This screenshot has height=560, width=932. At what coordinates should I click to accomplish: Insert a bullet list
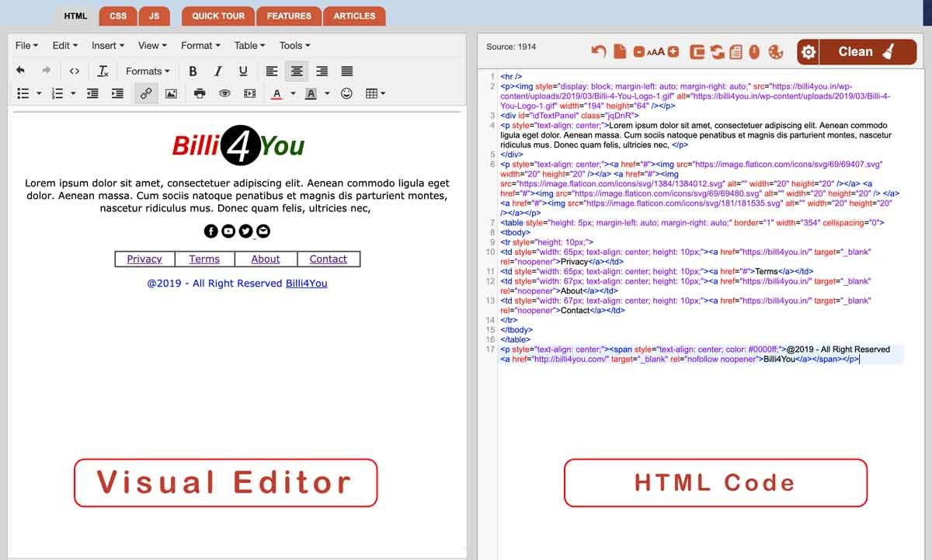point(23,93)
